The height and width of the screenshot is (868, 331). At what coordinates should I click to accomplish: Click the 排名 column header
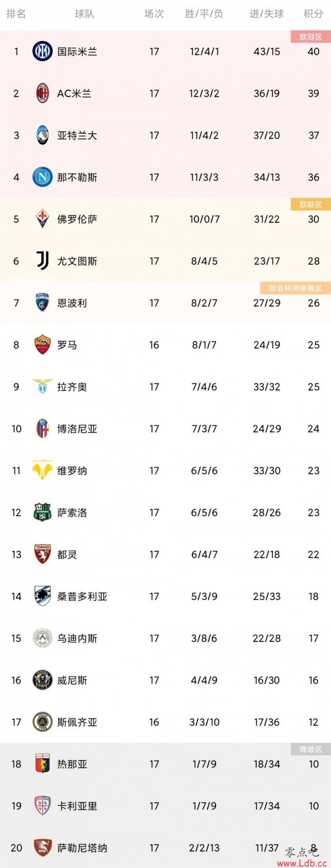(16, 14)
